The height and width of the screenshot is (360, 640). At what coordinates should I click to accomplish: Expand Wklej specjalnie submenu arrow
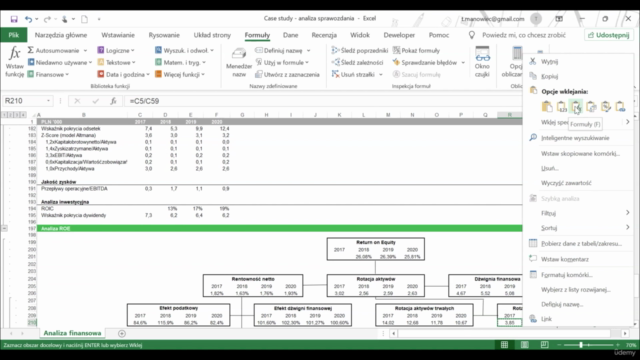tap(627, 122)
